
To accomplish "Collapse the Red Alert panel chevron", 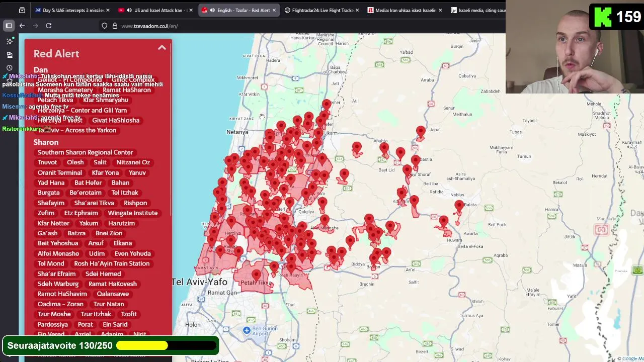I will [x=162, y=48].
